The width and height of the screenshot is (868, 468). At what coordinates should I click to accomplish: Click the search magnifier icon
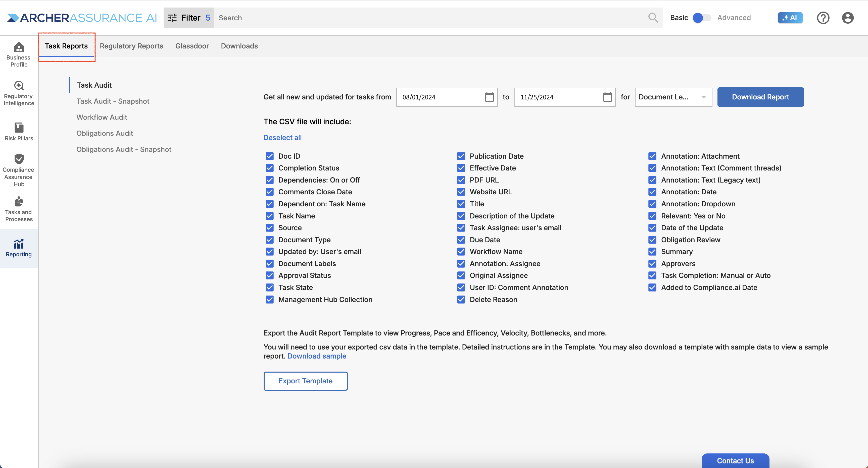653,18
